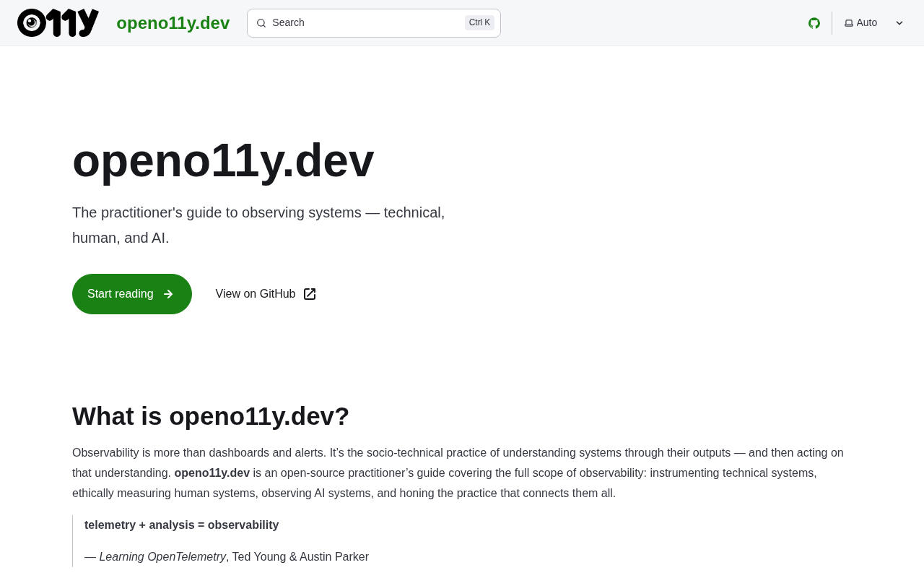The width and height of the screenshot is (924, 578).
Task: Focus the Search input field
Action: tap(374, 23)
